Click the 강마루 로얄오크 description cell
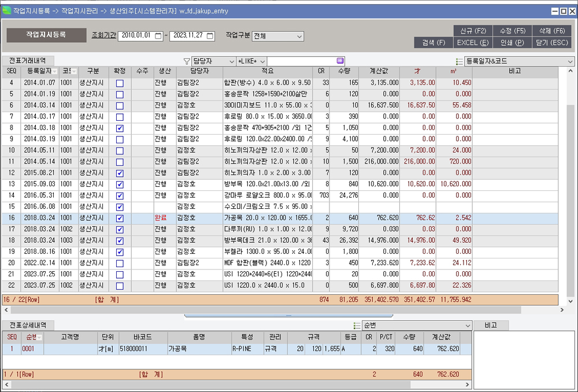578x392 pixels. tap(268, 195)
